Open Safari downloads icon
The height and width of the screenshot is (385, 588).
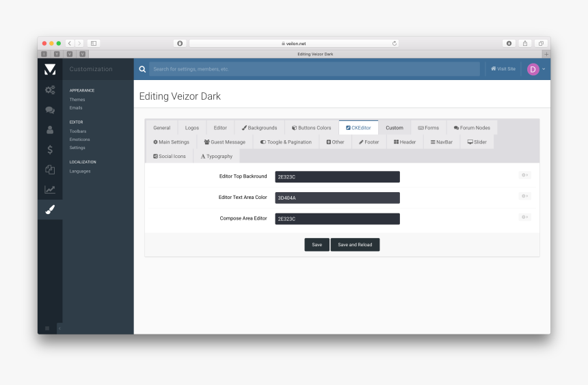pos(509,44)
